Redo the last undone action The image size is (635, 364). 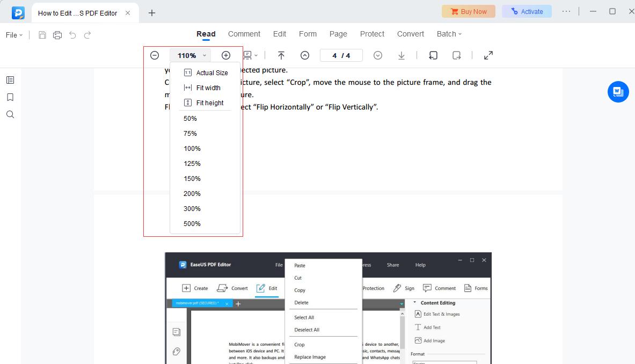tap(87, 35)
